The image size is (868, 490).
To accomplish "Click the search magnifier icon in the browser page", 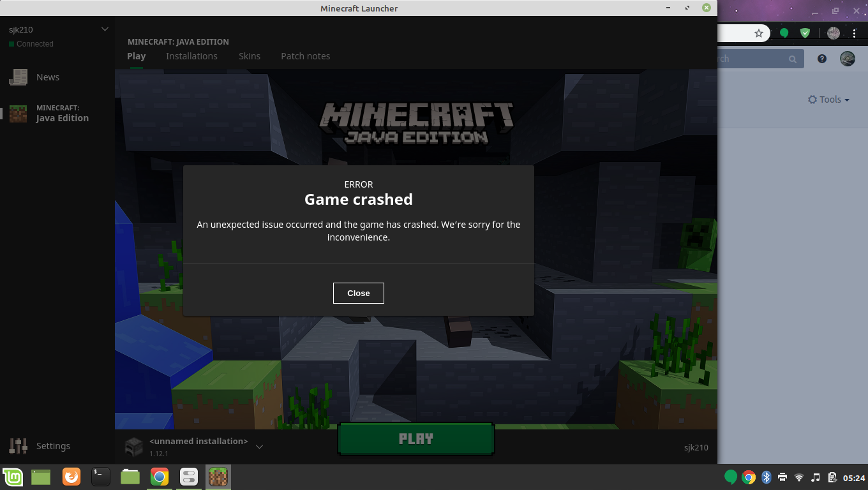I will tap(793, 59).
